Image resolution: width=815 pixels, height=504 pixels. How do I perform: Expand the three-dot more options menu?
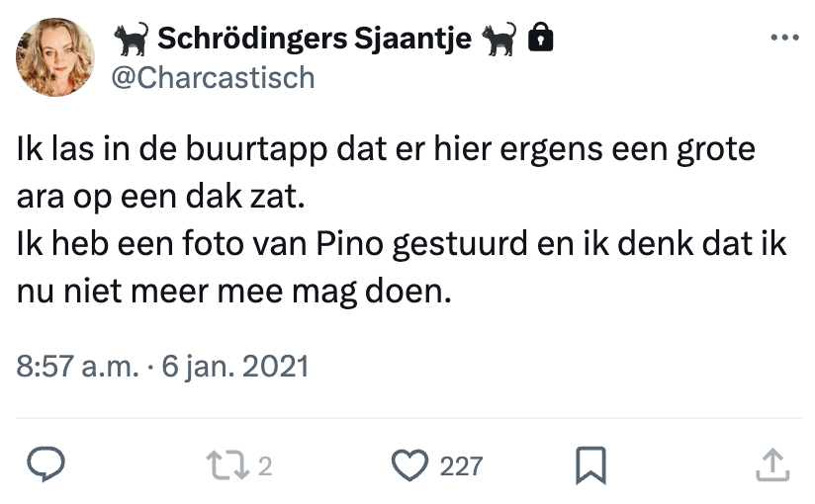[x=783, y=38]
